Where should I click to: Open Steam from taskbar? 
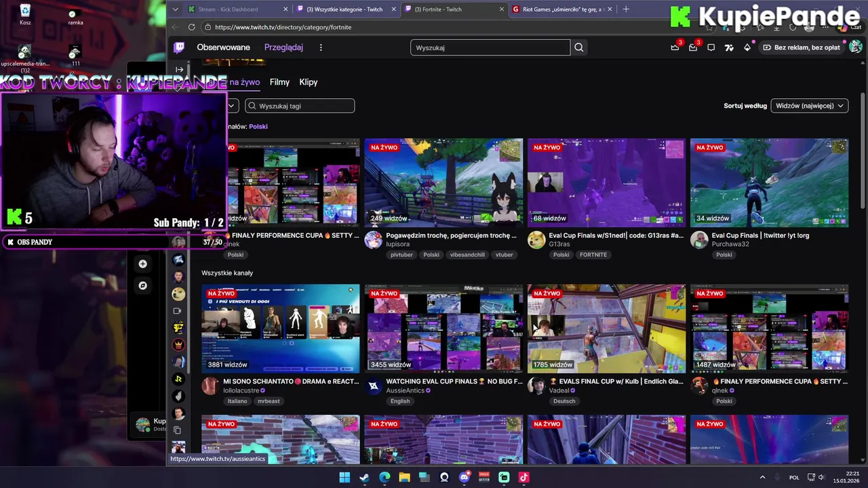tap(364, 477)
